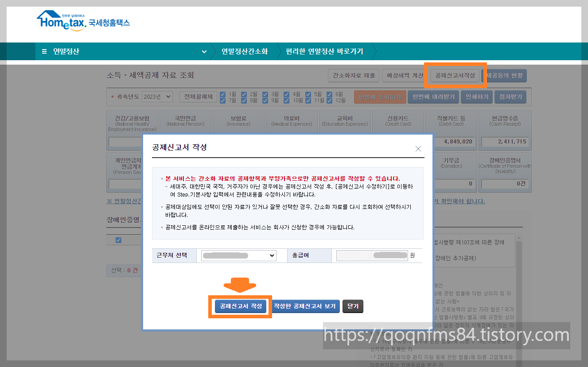Open the 연말정산 main menu
This screenshot has height=367, width=588.
(66, 51)
